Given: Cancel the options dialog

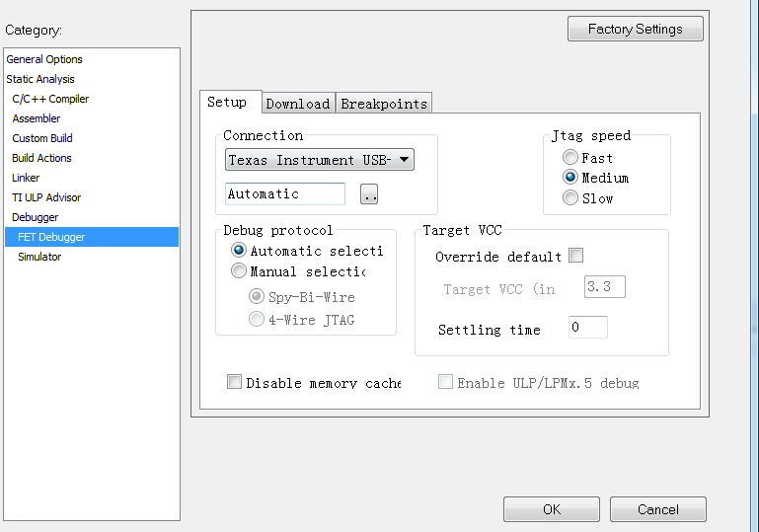Looking at the screenshot, I should (657, 509).
